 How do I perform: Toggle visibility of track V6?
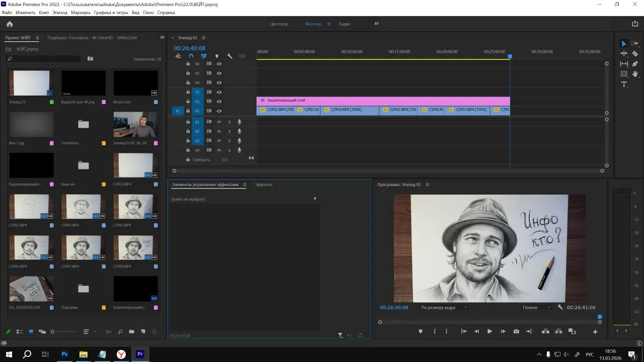point(219,64)
